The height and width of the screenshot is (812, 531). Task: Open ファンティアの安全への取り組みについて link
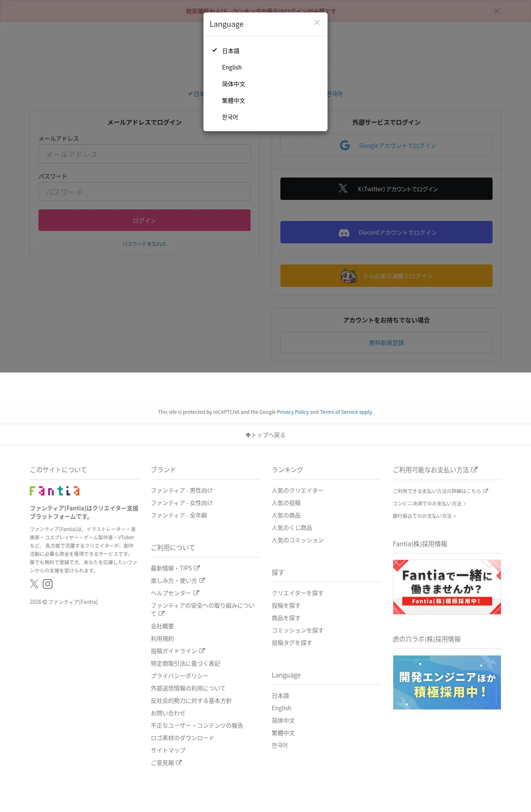(x=203, y=610)
